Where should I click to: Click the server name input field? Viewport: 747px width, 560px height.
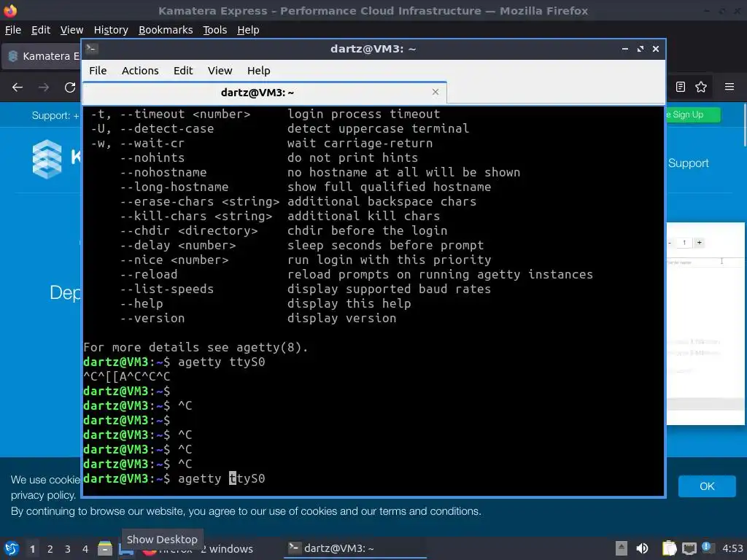pyautogui.click(x=705, y=262)
